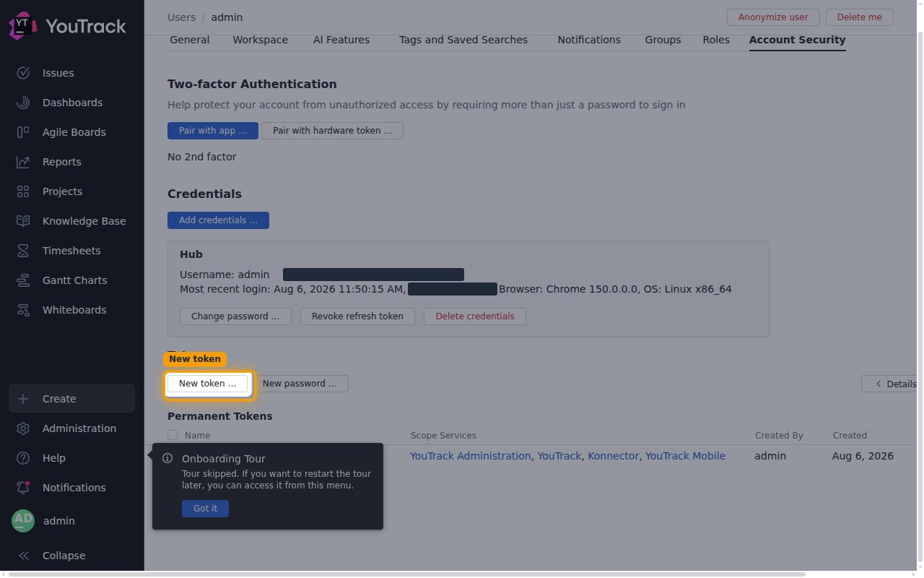Click the Pair with app button

tap(213, 131)
